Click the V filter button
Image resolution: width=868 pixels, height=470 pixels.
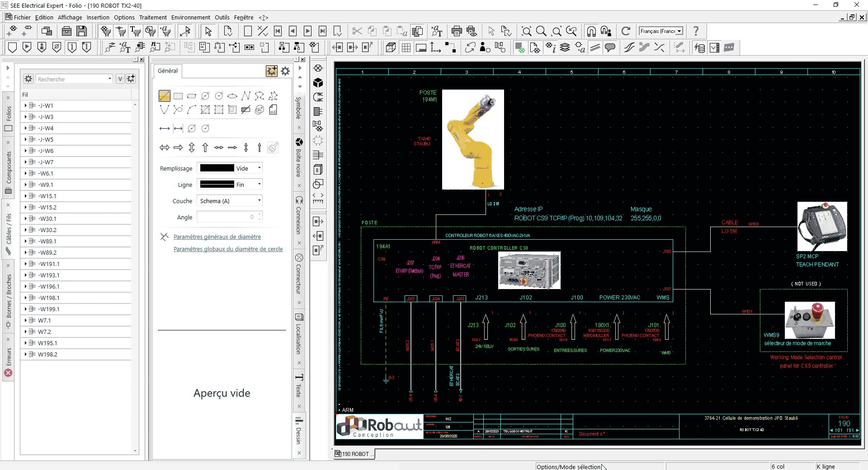tap(120, 79)
